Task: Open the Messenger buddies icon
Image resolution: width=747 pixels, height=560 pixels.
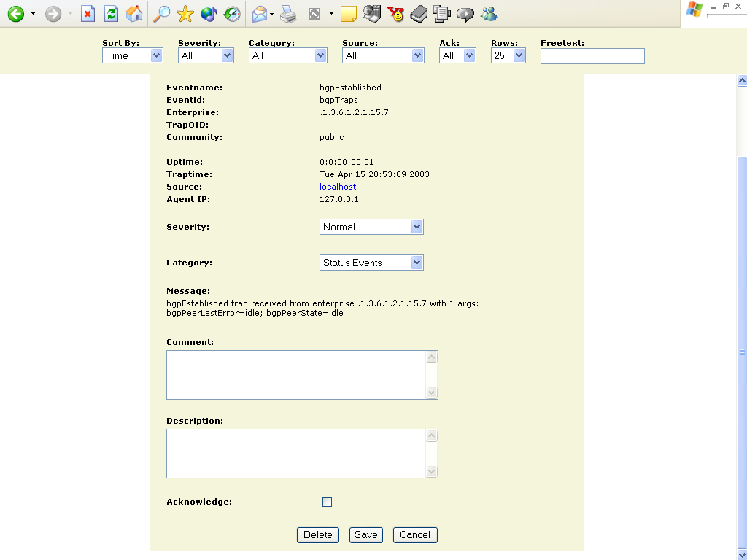Action: coord(489,14)
